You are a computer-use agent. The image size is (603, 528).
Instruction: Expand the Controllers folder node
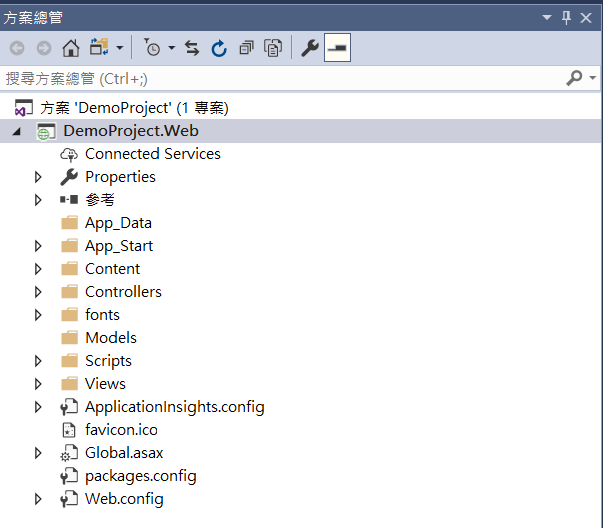[38, 292]
